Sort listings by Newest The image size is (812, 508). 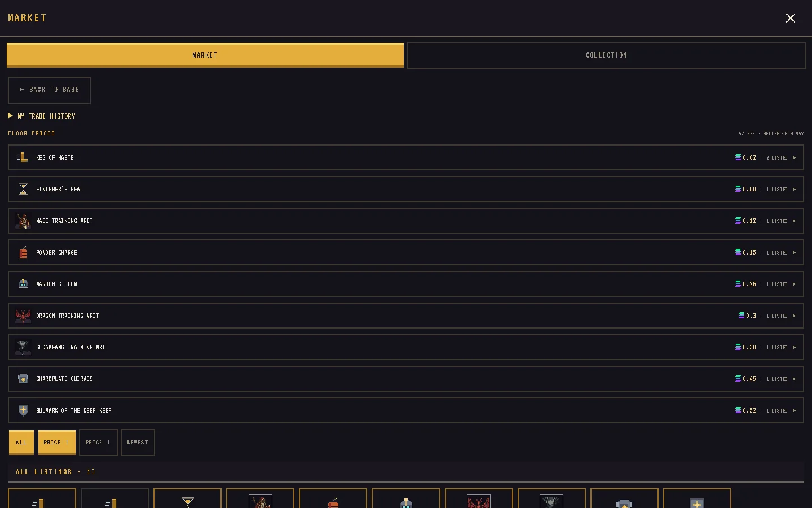tap(138, 443)
